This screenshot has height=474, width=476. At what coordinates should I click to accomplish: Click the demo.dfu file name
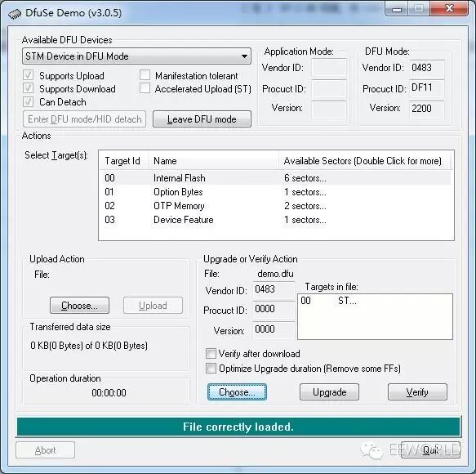point(275,274)
